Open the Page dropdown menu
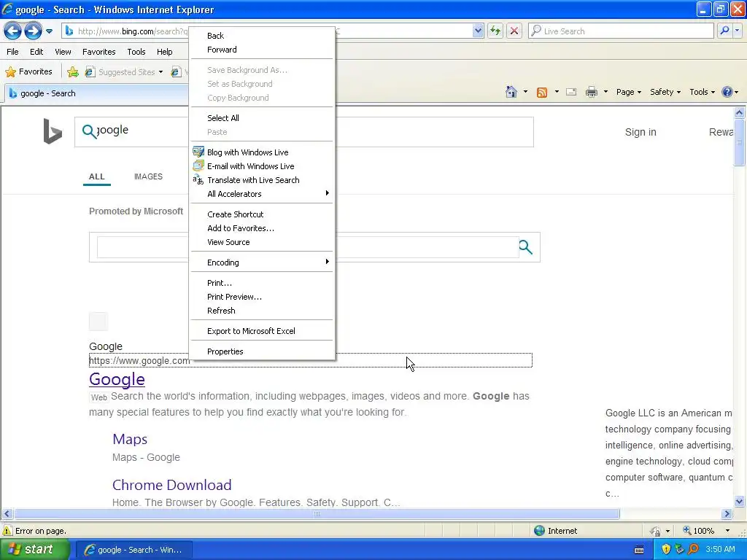The width and height of the screenshot is (747, 560). [x=628, y=92]
